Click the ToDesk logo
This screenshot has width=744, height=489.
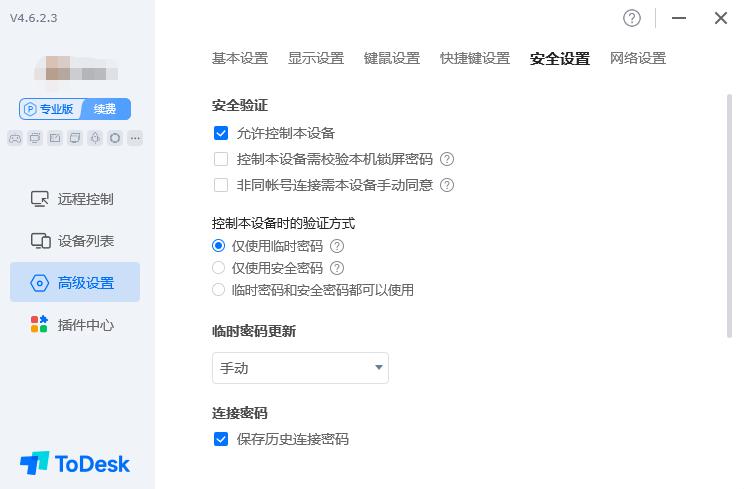coord(74,463)
